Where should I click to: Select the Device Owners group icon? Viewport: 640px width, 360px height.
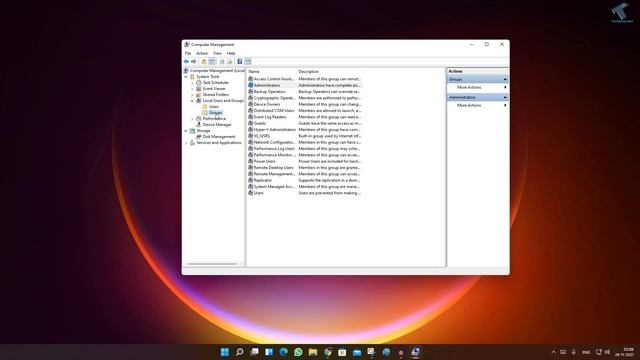(x=251, y=104)
